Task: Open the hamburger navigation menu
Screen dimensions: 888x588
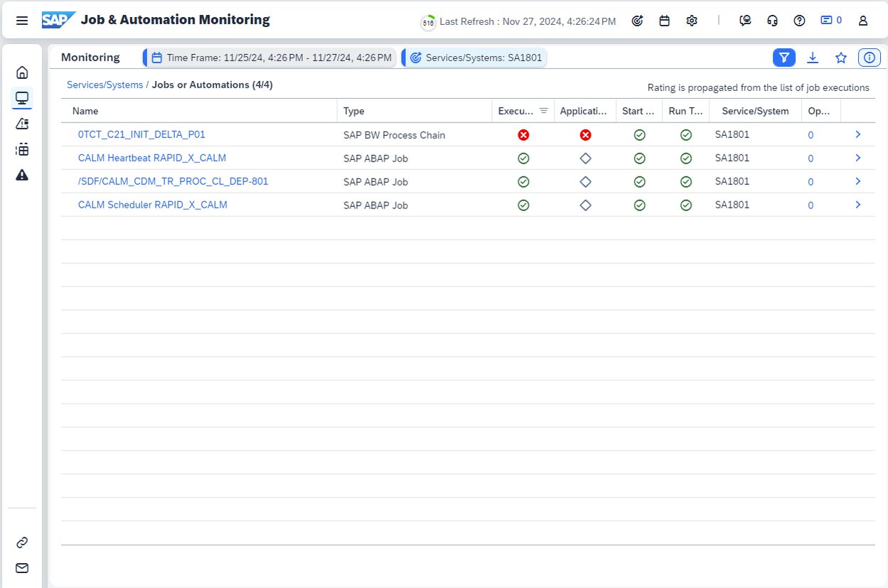Action: (x=22, y=21)
